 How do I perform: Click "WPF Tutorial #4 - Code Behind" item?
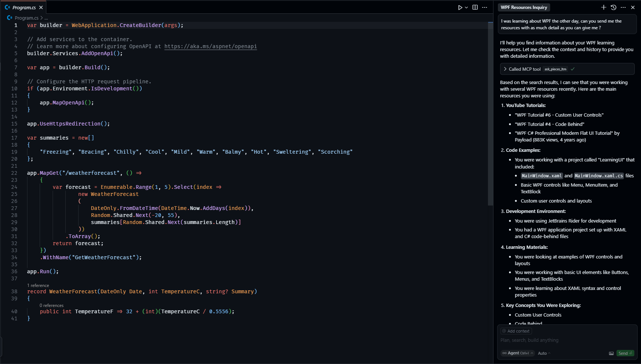coord(549,124)
